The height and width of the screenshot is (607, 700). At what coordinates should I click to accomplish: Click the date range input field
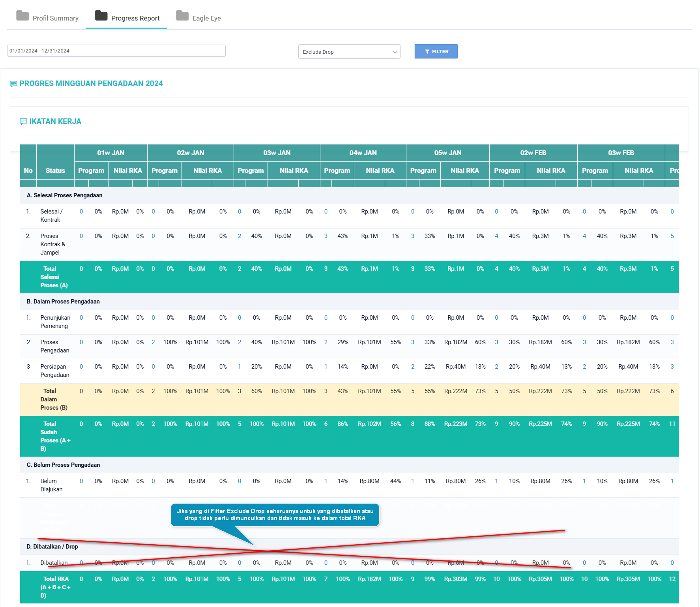point(116,51)
